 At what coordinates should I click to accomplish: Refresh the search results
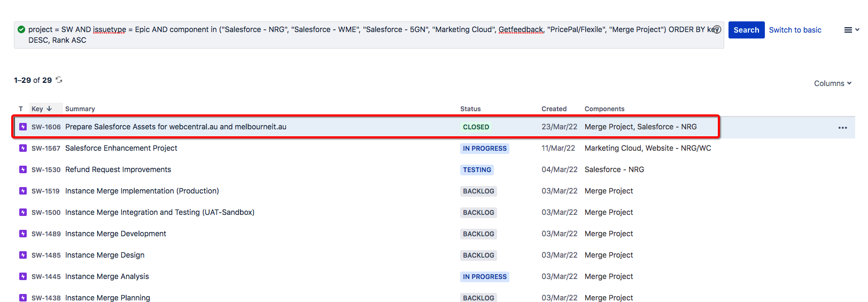59,80
